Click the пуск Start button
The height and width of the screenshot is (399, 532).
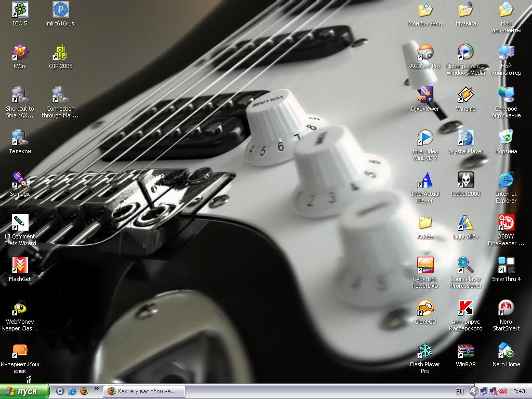click(x=25, y=391)
